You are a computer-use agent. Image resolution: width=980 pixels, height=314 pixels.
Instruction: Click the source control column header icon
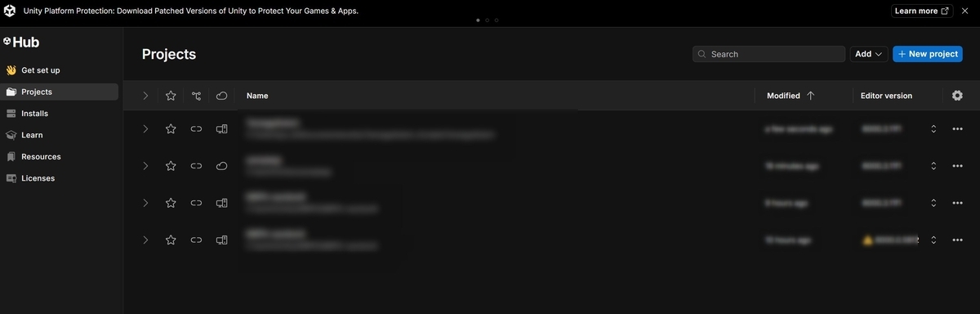click(x=196, y=96)
